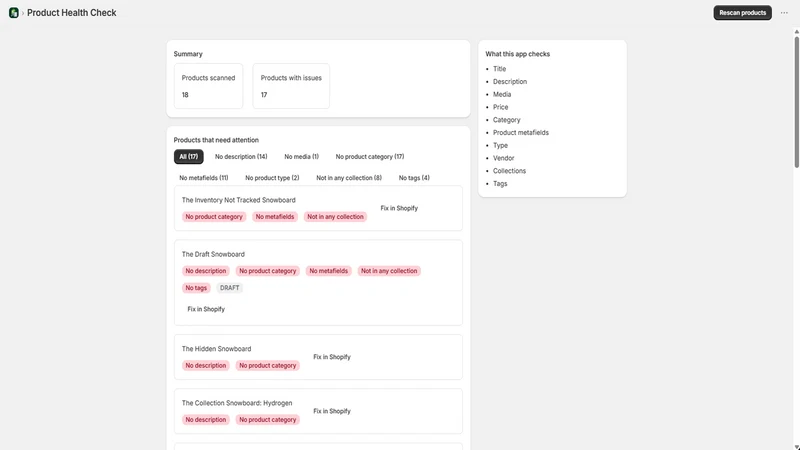Click the page vertical scrollbar thumb
This screenshot has width=800, height=450.
tap(796, 102)
